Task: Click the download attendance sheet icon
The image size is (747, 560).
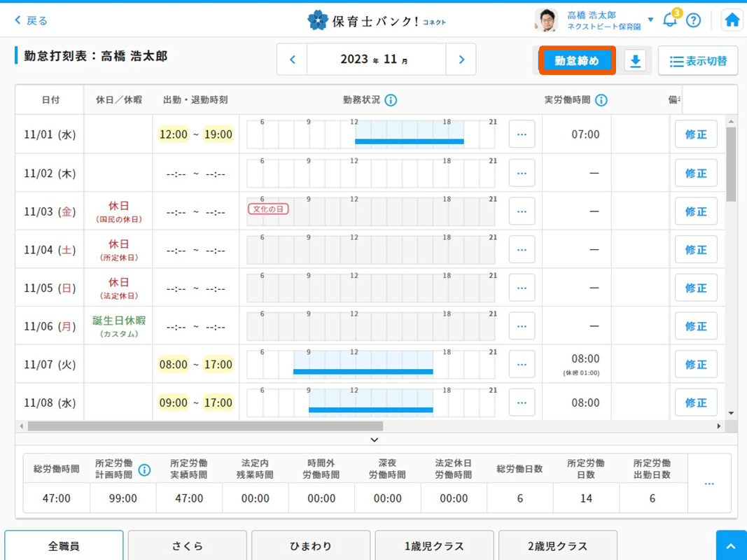Action: pyautogui.click(x=635, y=61)
